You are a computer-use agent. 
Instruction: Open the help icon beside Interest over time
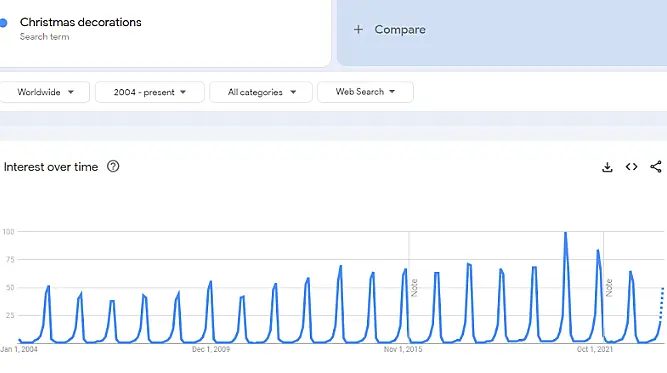(113, 166)
